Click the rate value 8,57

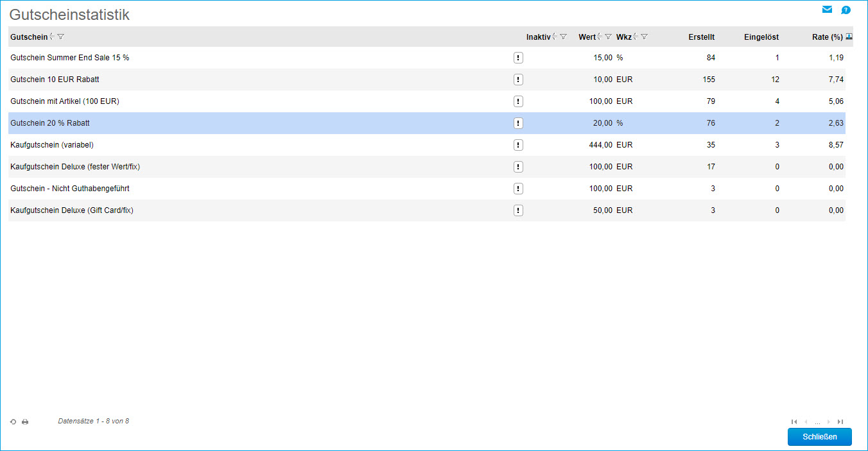click(836, 145)
